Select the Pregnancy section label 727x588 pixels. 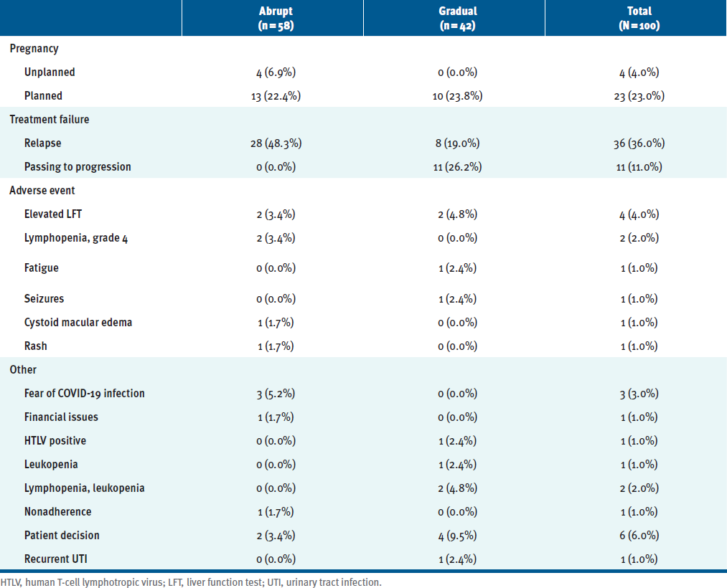point(34,49)
